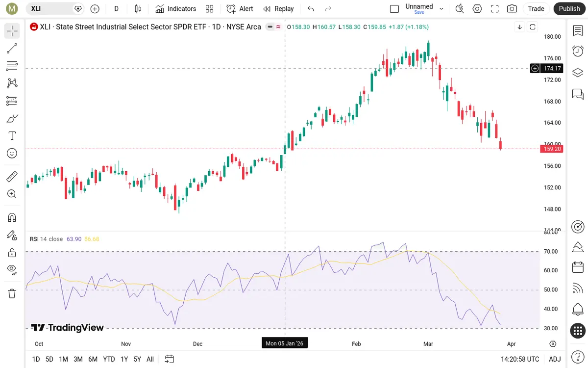
Task: Open the Fibonacci retracement tools
Action: (12, 66)
